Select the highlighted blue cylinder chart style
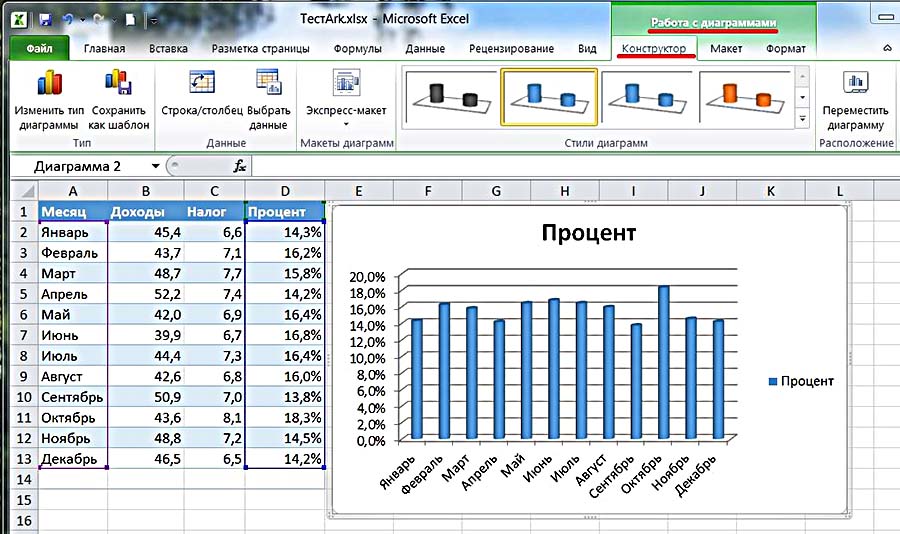This screenshot has height=534, width=900. (x=549, y=97)
